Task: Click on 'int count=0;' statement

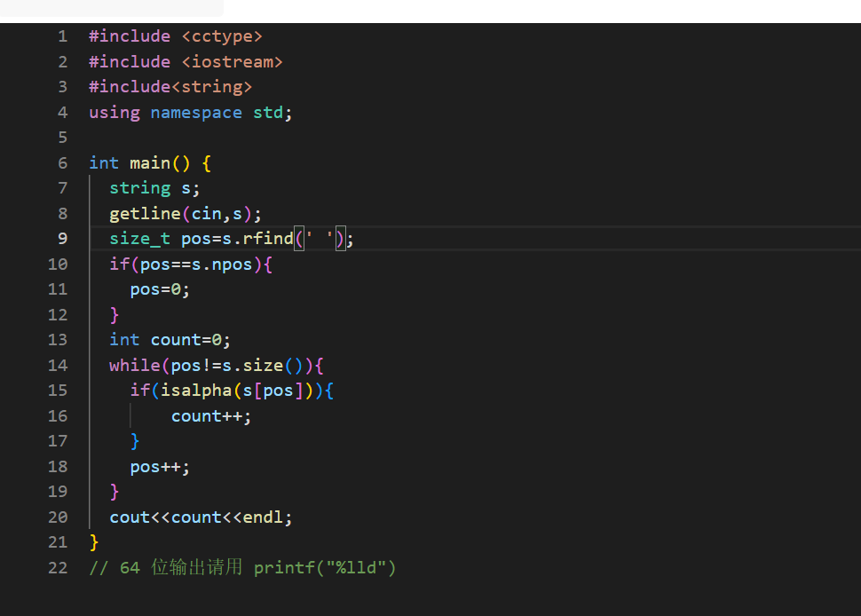Action: tap(170, 339)
